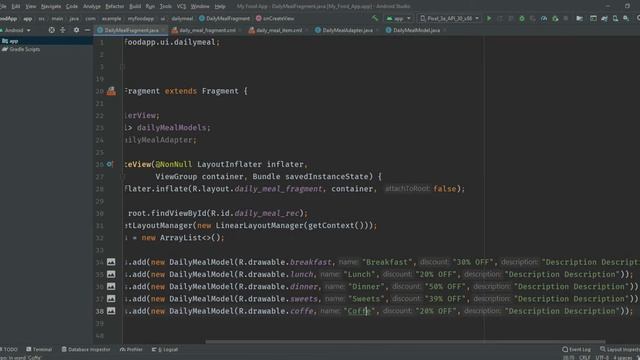Click gutter image icon on dinner line 36
The image size is (640, 360).
click(x=111, y=286)
